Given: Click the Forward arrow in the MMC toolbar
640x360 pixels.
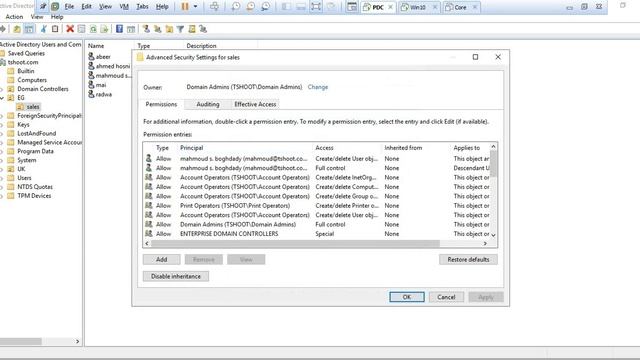Looking at the screenshot, I should (x=3, y=29).
